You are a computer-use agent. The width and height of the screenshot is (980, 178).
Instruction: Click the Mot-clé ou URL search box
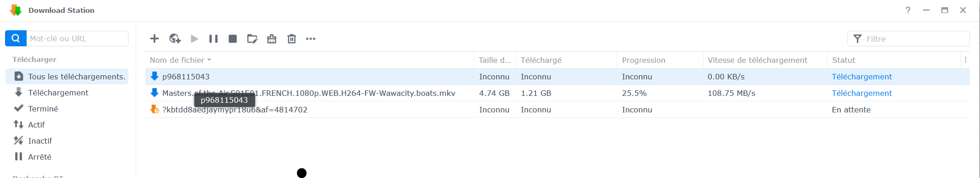coord(77,39)
